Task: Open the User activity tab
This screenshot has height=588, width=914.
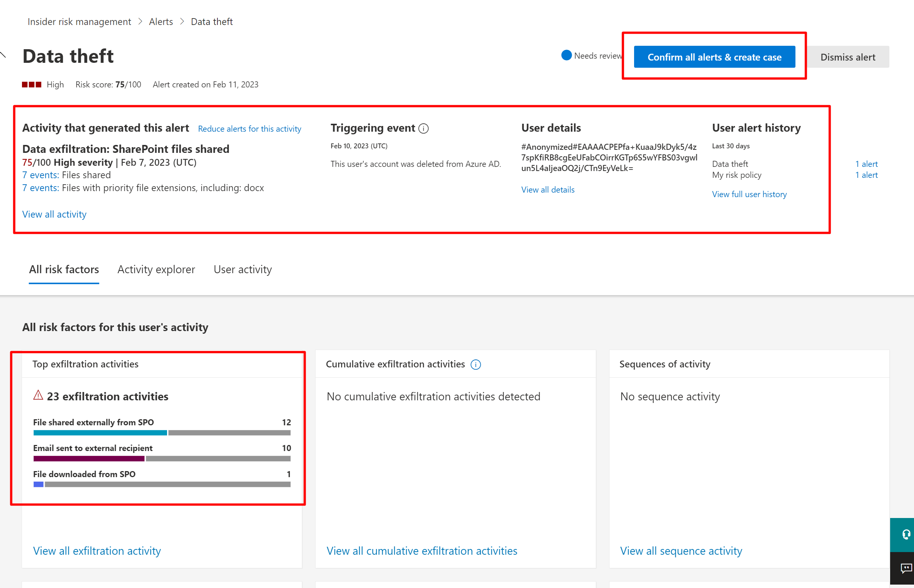Action: click(x=243, y=269)
